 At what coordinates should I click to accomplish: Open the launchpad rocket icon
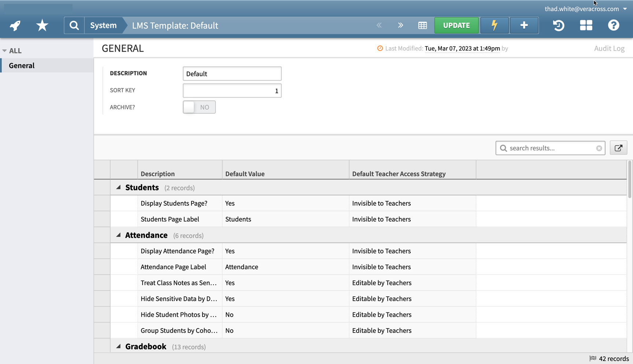coord(14,25)
